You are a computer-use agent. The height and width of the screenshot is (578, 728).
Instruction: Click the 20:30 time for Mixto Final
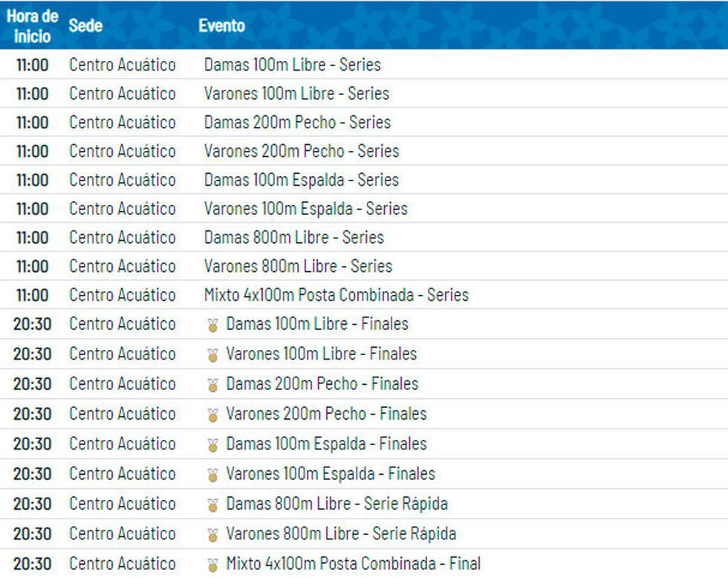tap(33, 564)
